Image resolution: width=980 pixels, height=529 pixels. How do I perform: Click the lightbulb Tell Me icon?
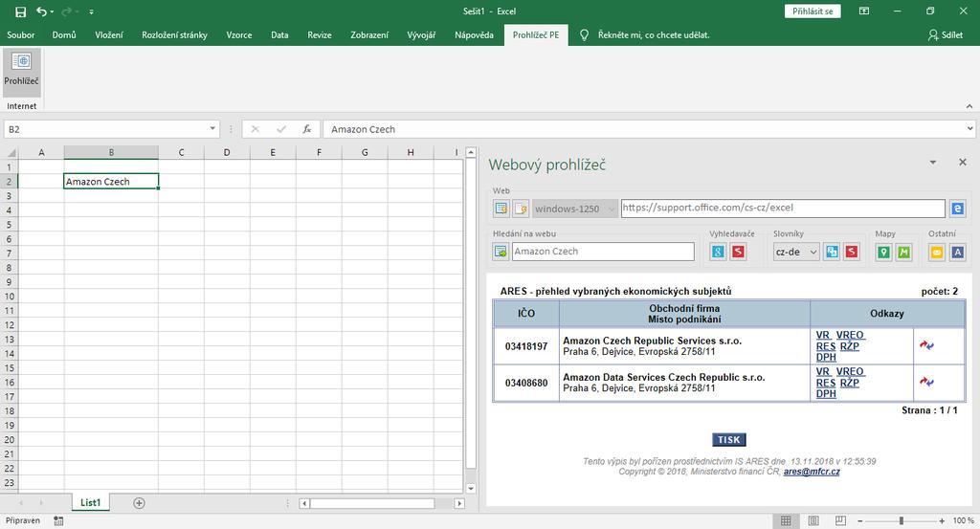point(585,35)
